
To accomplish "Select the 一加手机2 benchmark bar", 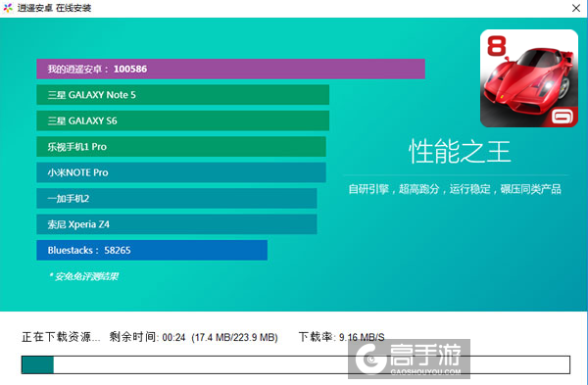I will coord(176,198).
